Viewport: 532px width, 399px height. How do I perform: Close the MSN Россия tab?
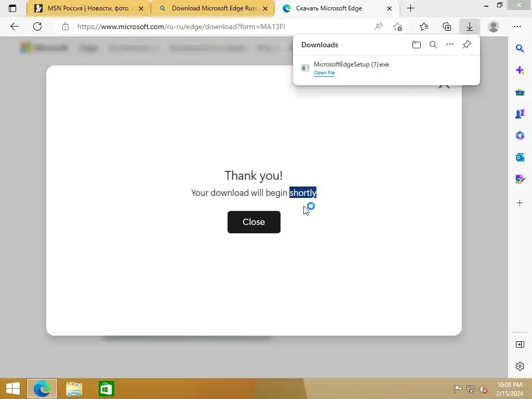coord(141,8)
